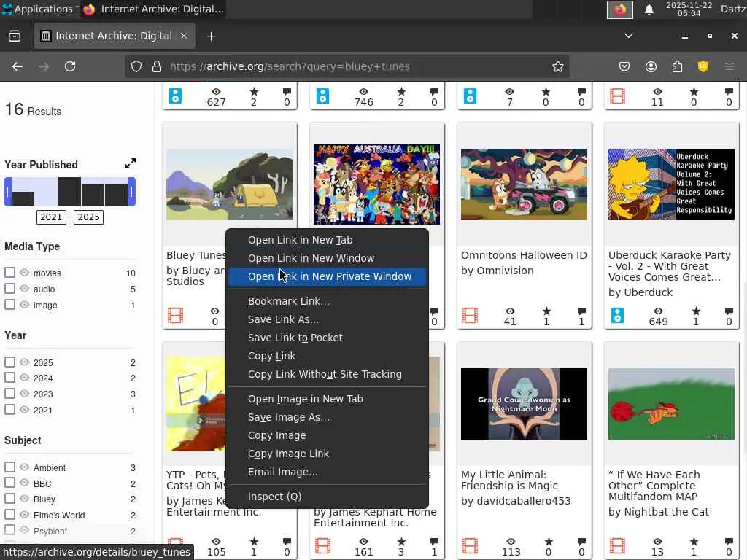Click the right handle of year range slider
Screen dimensions: 747x560
point(132,192)
